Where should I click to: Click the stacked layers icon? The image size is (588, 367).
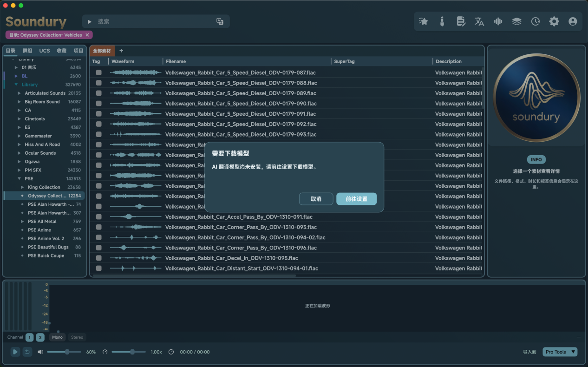coord(516,21)
